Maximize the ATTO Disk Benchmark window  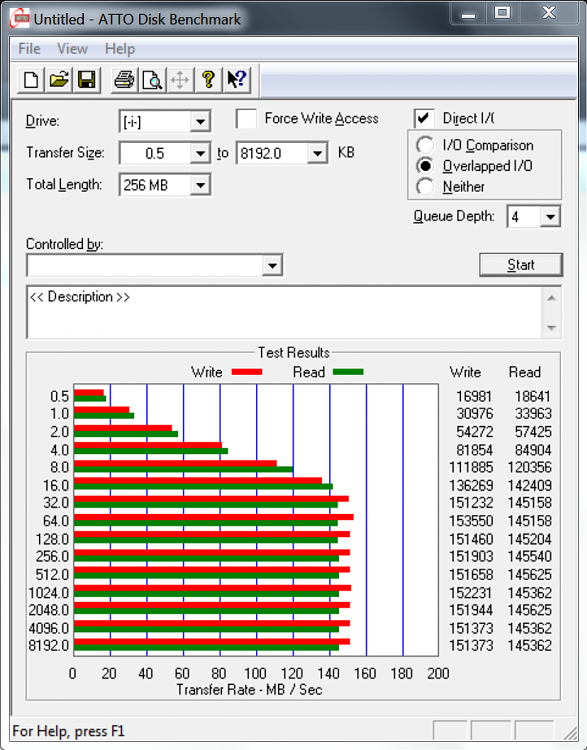pyautogui.click(x=502, y=14)
